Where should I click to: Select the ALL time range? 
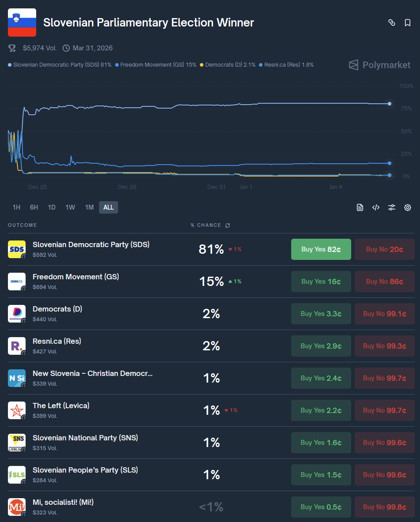[x=109, y=207]
